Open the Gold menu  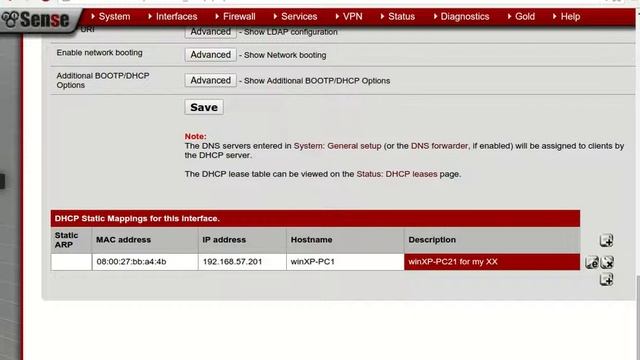coord(521,16)
